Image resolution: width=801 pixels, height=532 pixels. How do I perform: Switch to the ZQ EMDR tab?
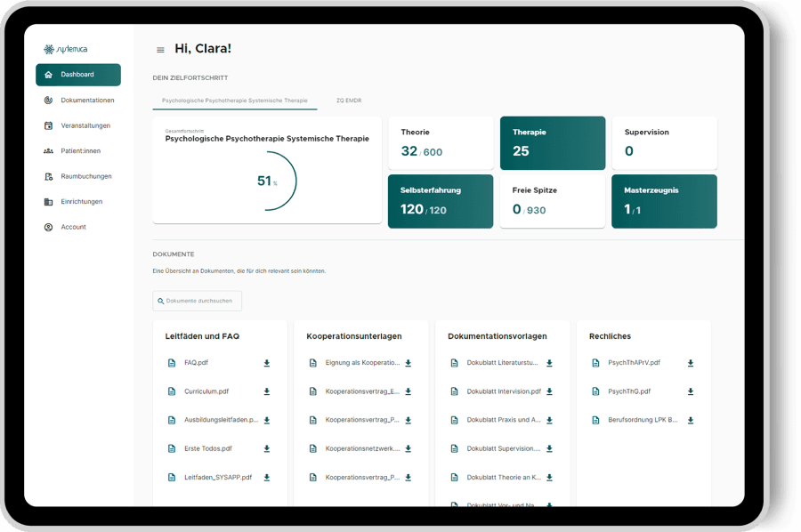[347, 101]
